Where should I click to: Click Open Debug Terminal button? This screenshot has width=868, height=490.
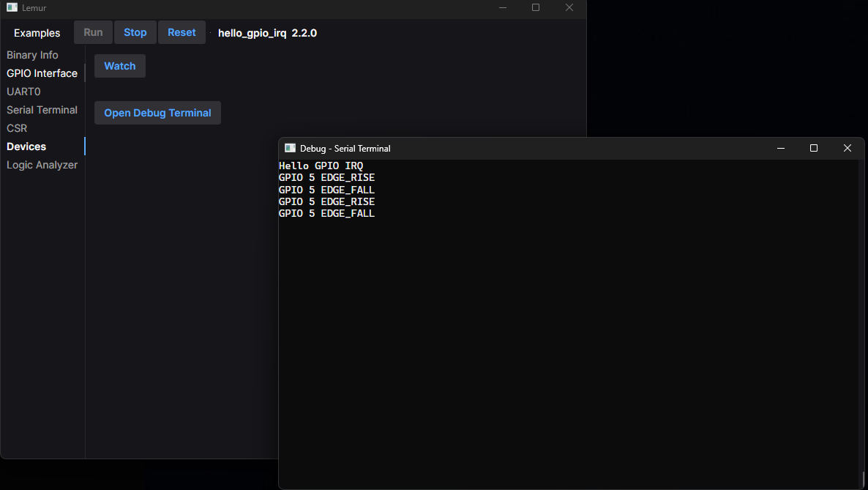pos(157,113)
